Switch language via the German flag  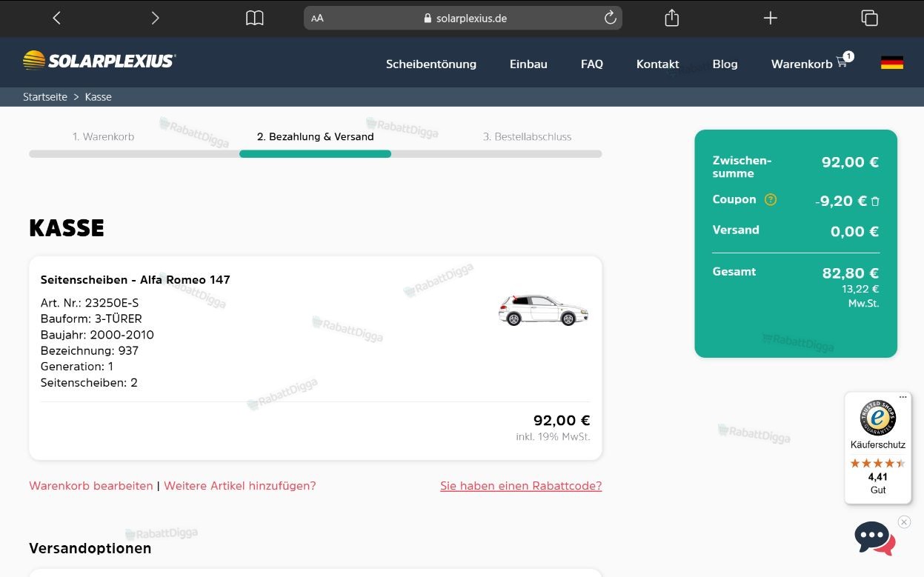pyautogui.click(x=891, y=63)
